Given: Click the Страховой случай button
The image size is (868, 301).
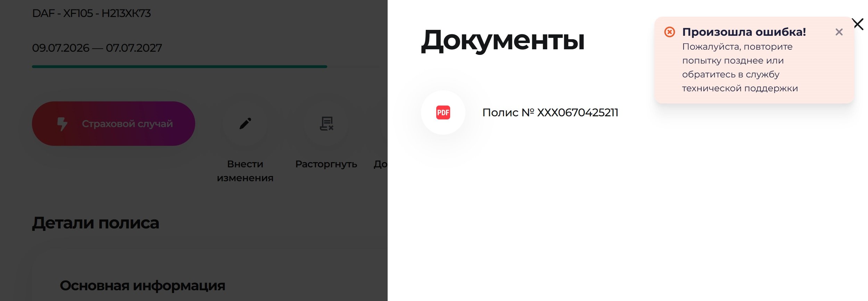Looking at the screenshot, I should (x=114, y=124).
